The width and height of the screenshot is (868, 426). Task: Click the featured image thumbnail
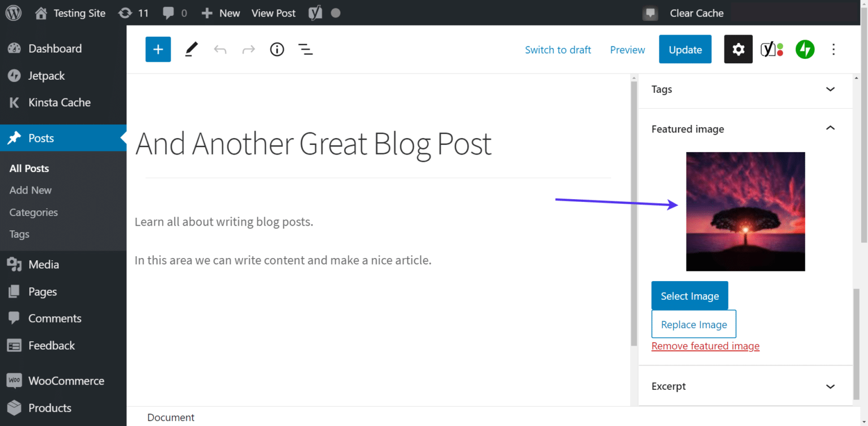[745, 211]
